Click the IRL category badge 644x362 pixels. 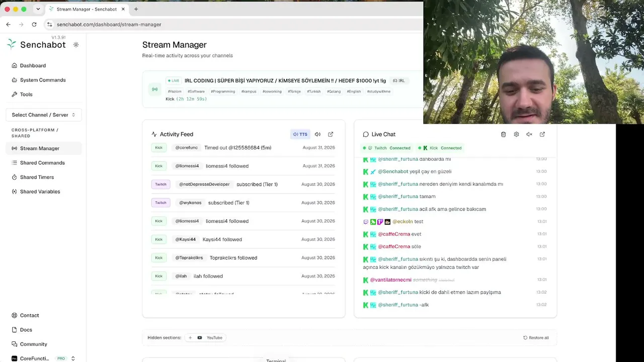pos(399,80)
